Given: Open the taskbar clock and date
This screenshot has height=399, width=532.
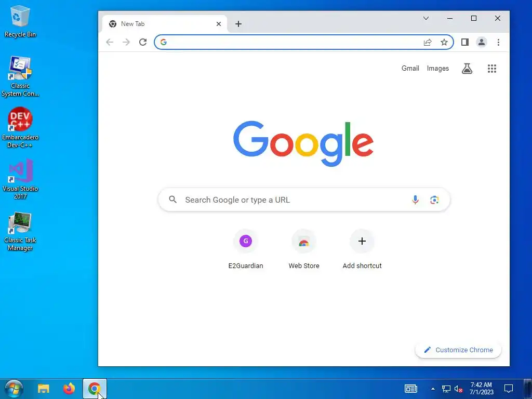Looking at the screenshot, I should (481, 389).
